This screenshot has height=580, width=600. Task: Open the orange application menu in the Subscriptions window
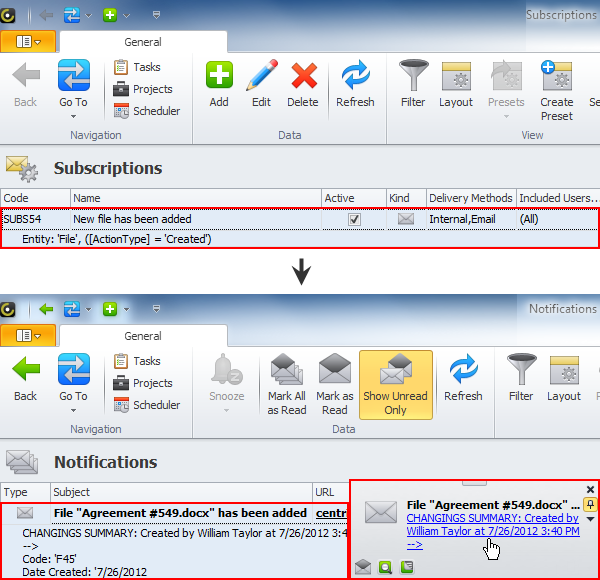pos(28,41)
